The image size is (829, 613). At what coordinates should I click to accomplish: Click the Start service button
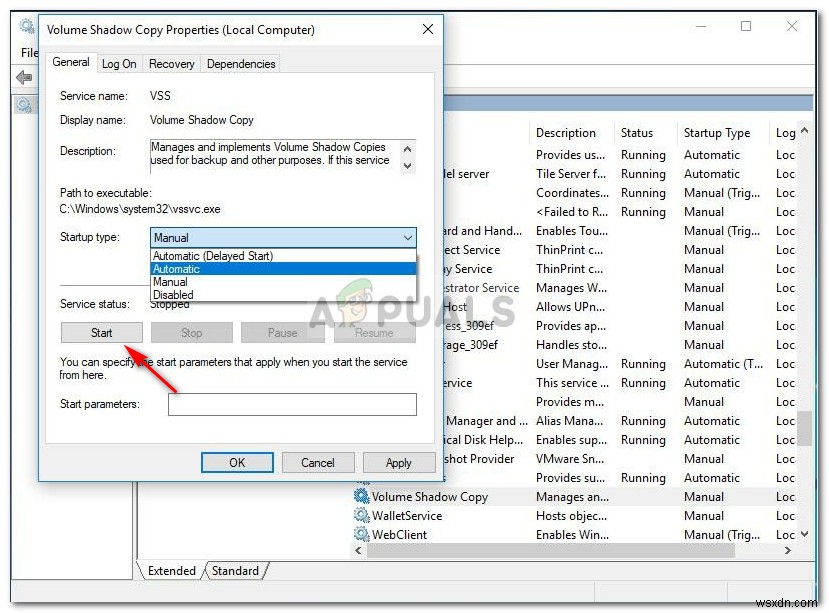[102, 333]
